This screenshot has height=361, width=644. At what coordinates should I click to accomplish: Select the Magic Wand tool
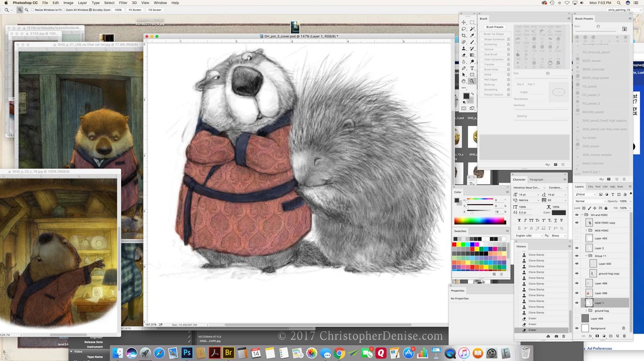point(472,29)
